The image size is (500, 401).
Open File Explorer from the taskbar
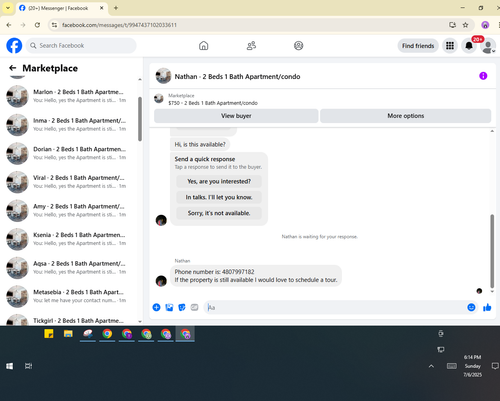68,334
